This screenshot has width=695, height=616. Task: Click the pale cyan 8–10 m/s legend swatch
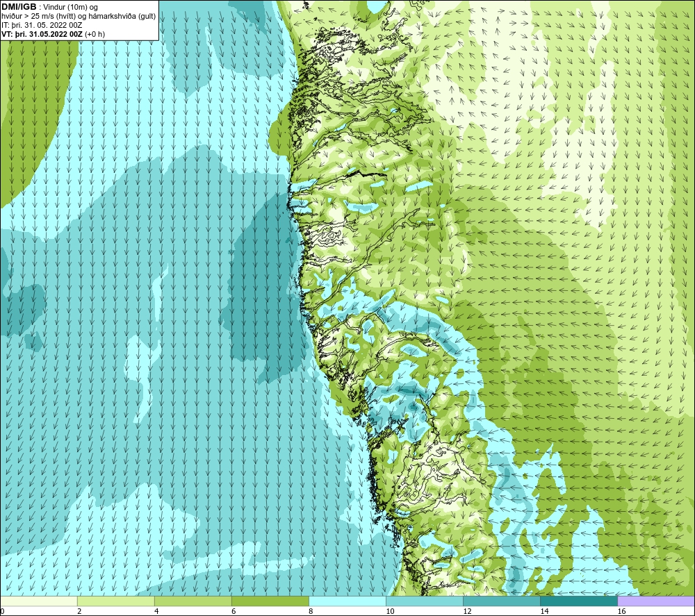point(347,601)
